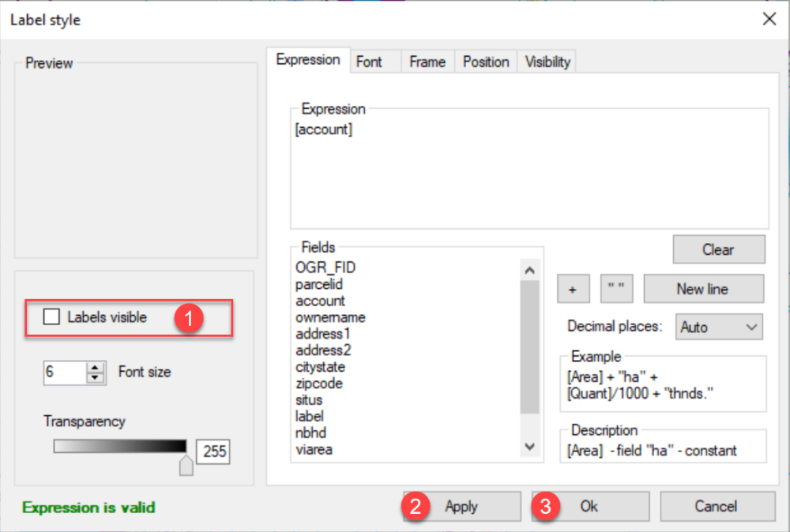Open the Frame tab
The height and width of the screenshot is (532, 790).
click(427, 61)
